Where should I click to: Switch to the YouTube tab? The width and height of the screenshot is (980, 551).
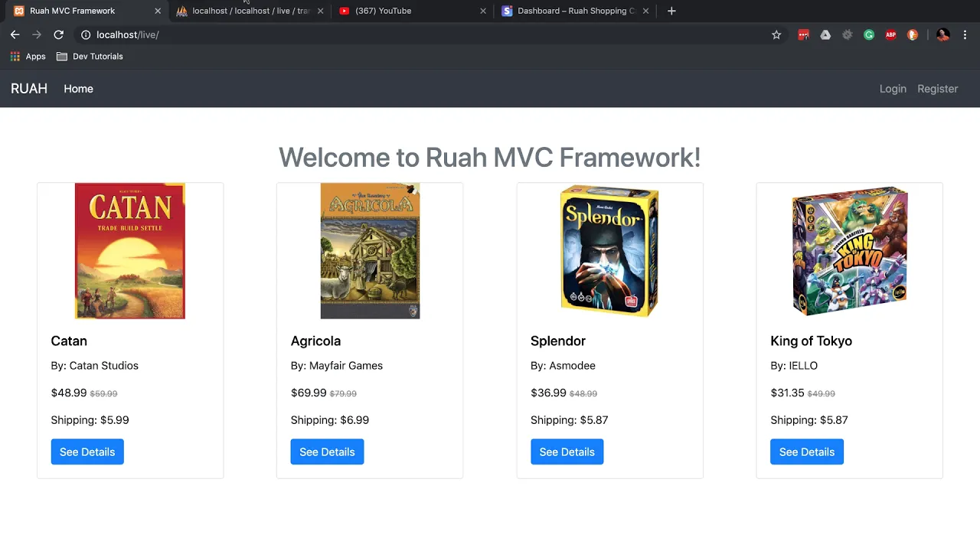coord(413,11)
